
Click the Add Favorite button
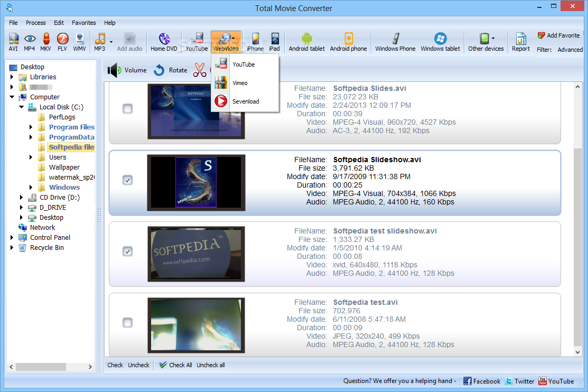[x=559, y=35]
